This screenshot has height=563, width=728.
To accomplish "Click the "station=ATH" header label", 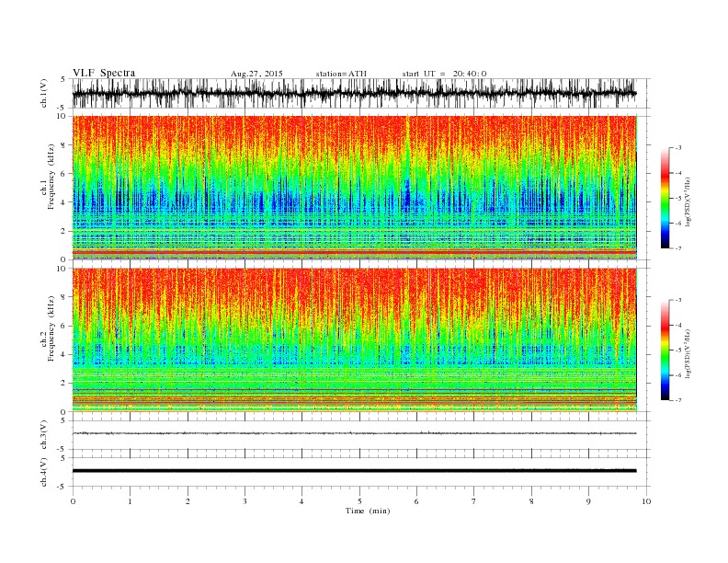I will [x=341, y=74].
